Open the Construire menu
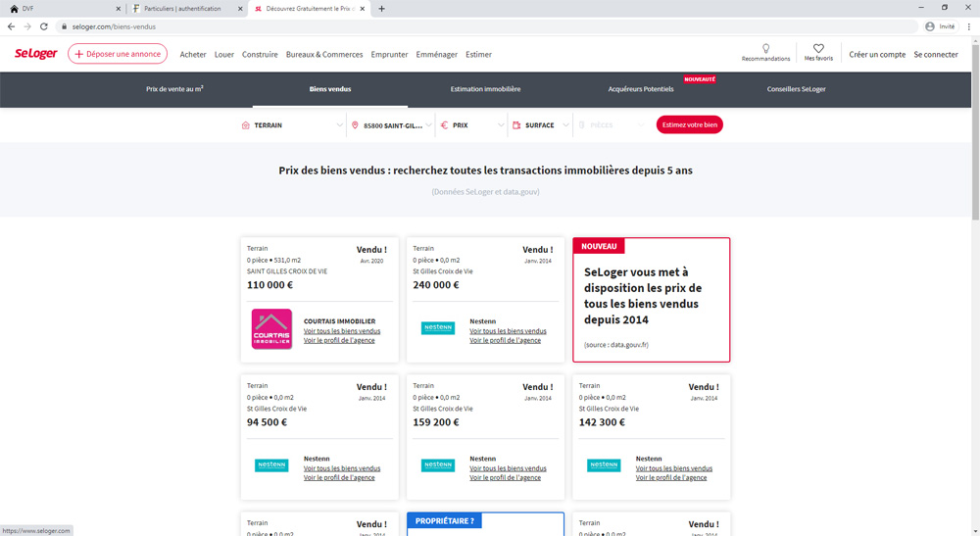980x536 pixels. pyautogui.click(x=260, y=54)
